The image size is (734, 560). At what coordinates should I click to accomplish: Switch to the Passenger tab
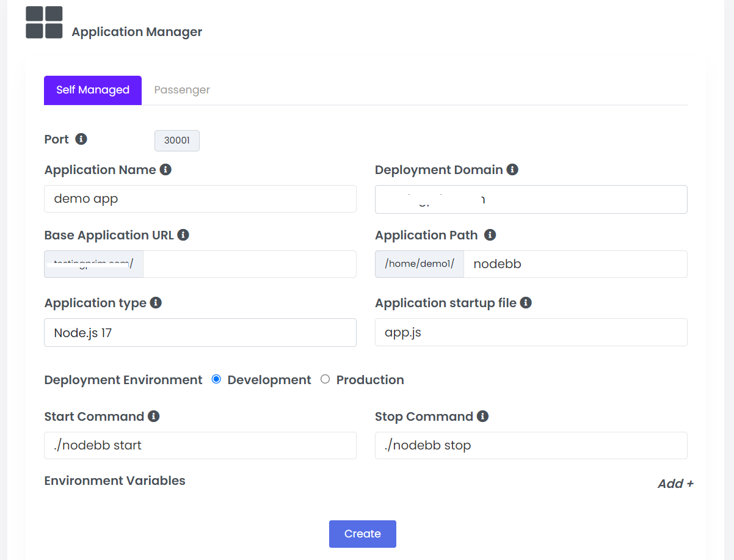pos(182,90)
